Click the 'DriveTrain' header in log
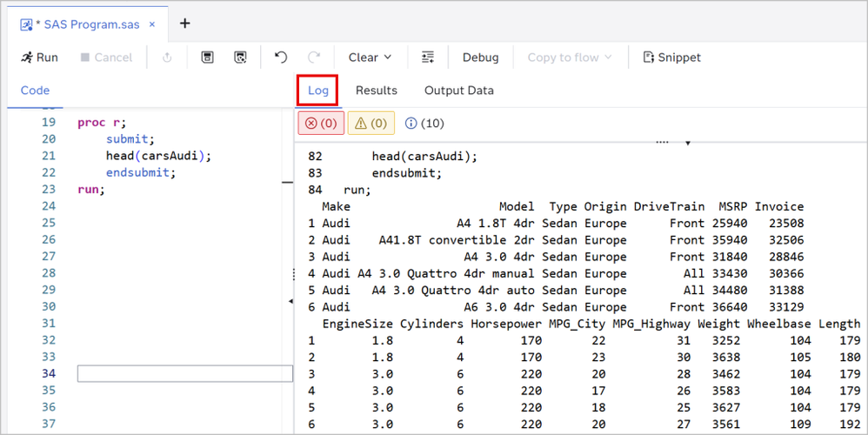The width and height of the screenshot is (868, 435). pyautogui.click(x=670, y=206)
